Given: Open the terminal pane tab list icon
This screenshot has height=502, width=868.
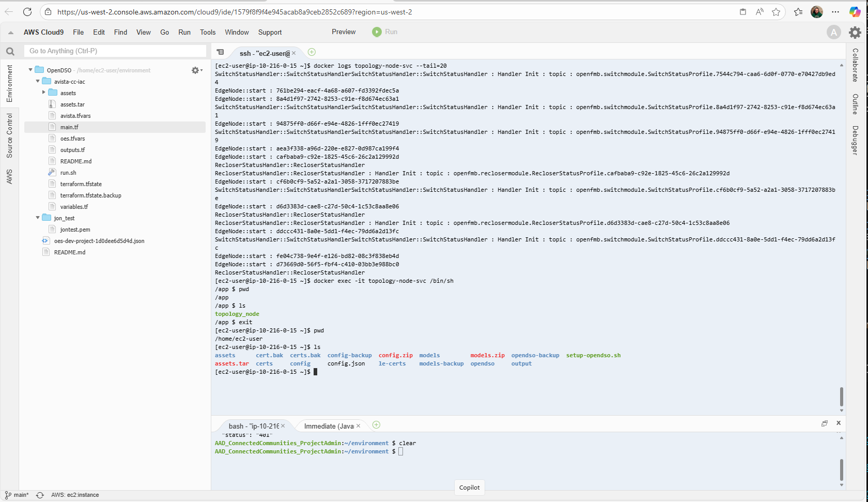Looking at the screenshot, I should (x=221, y=52).
